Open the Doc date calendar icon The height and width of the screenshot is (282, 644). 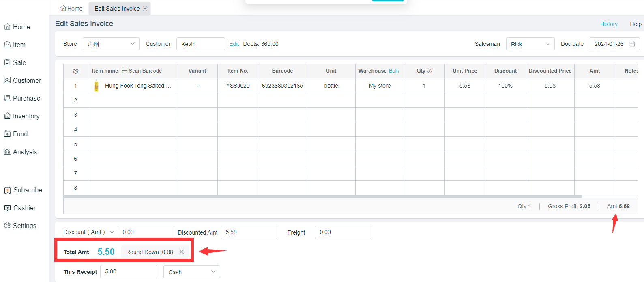[x=632, y=44]
